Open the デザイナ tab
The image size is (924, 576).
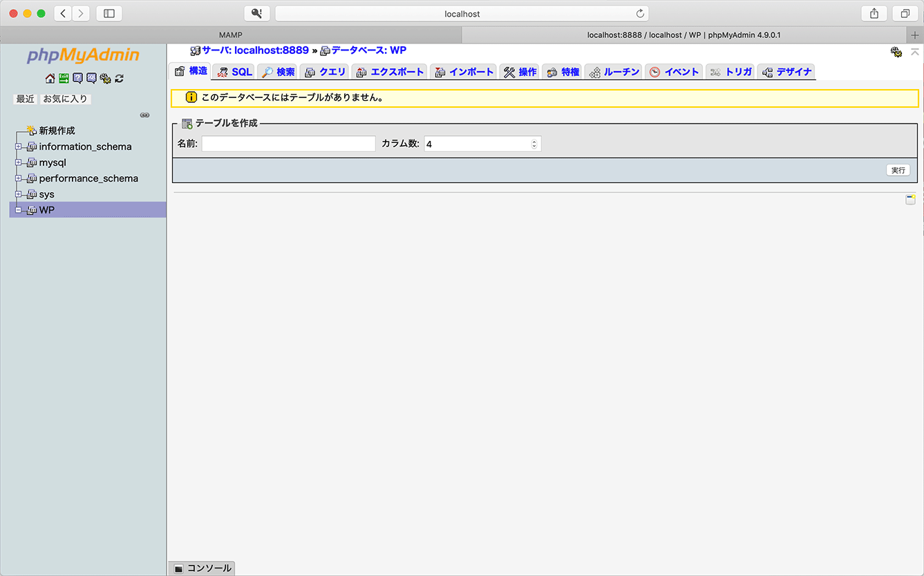[x=786, y=72]
